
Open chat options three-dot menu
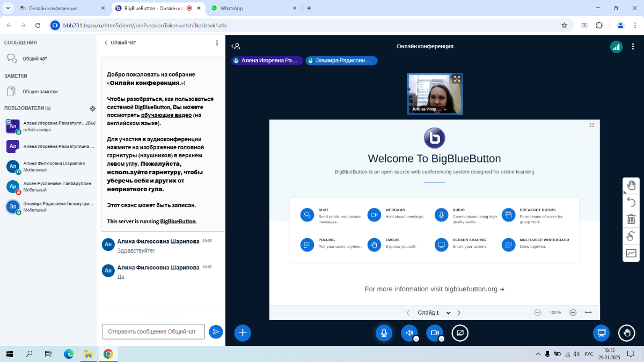[x=217, y=43]
